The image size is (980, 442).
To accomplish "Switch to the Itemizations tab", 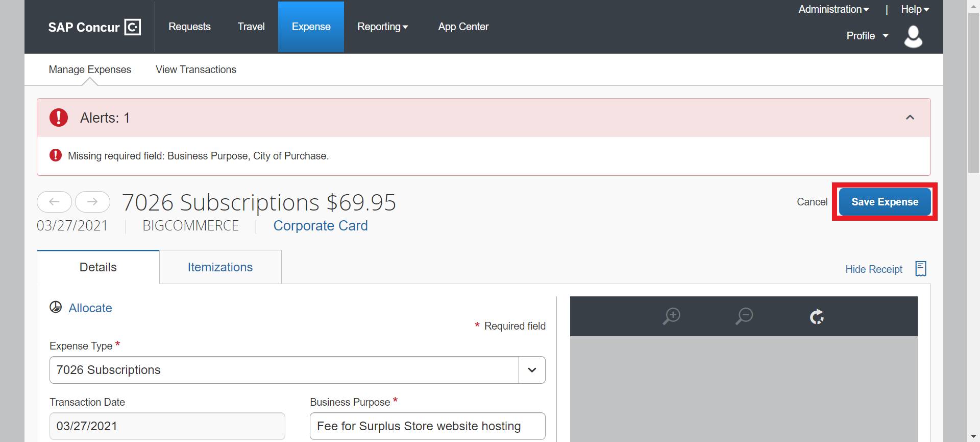I will pos(220,267).
